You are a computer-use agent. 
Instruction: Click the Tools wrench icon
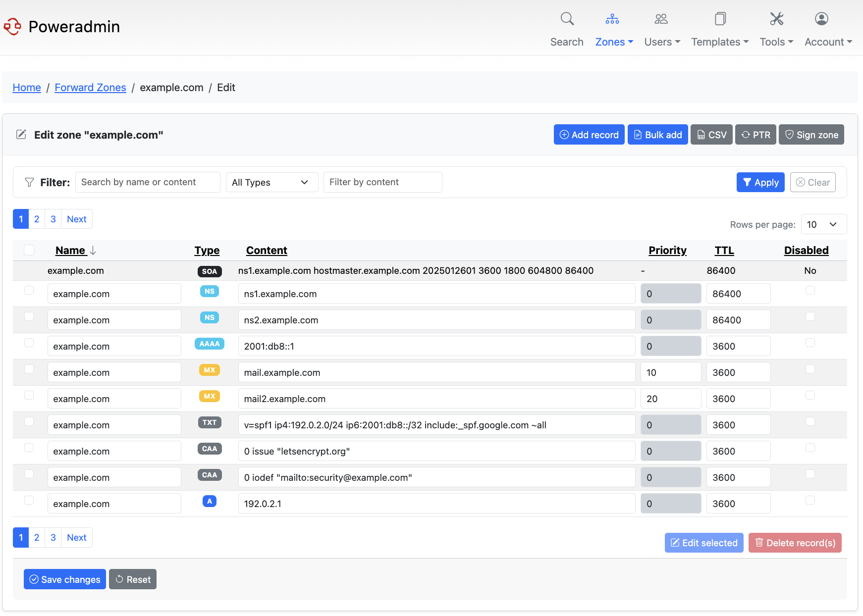[x=776, y=18]
